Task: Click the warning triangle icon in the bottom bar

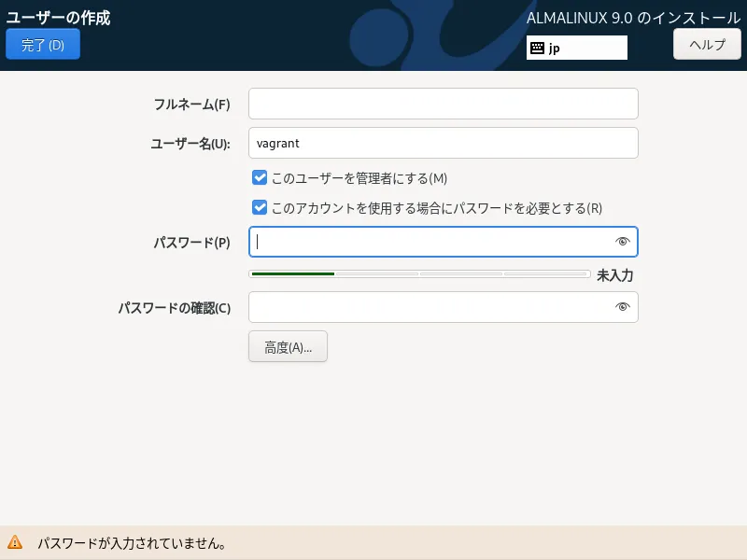Action: click(x=15, y=542)
